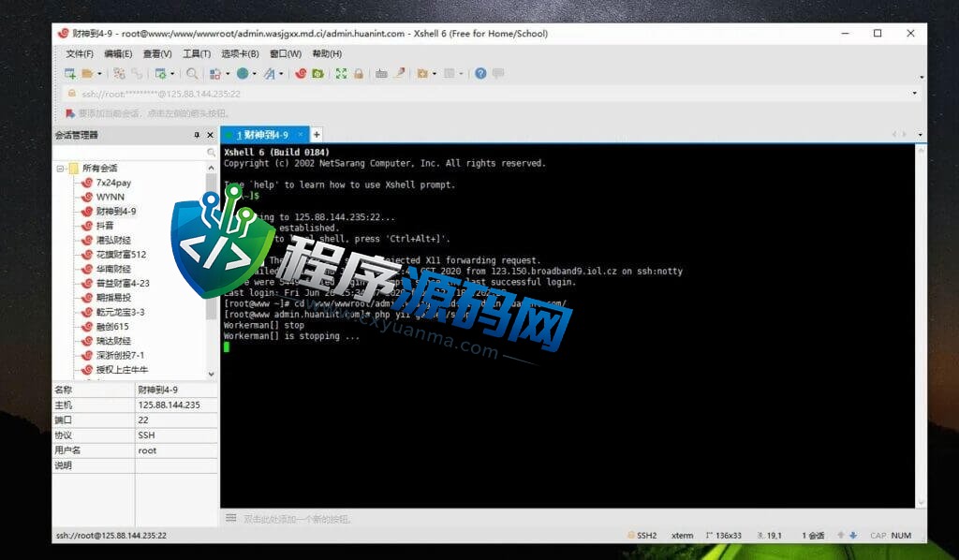Image resolution: width=959 pixels, height=560 pixels.
Task: Click the color scheme toolbar icon
Action: tap(214, 73)
